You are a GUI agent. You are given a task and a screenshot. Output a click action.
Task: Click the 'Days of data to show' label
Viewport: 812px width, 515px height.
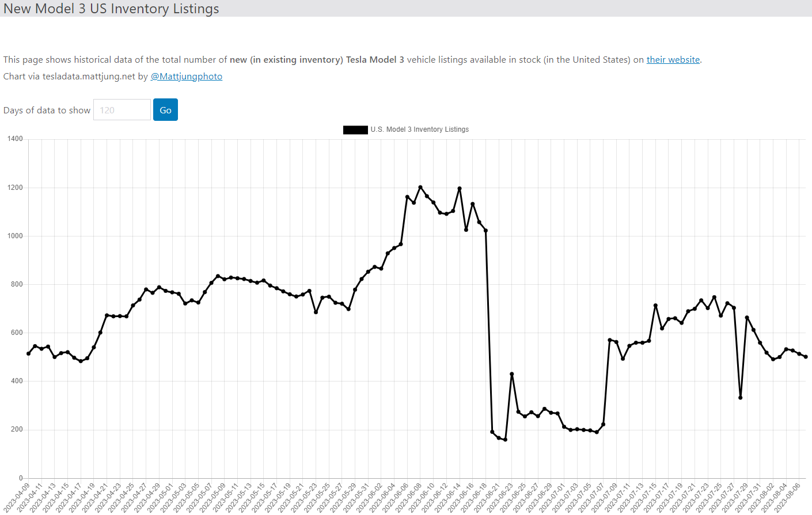(x=47, y=110)
